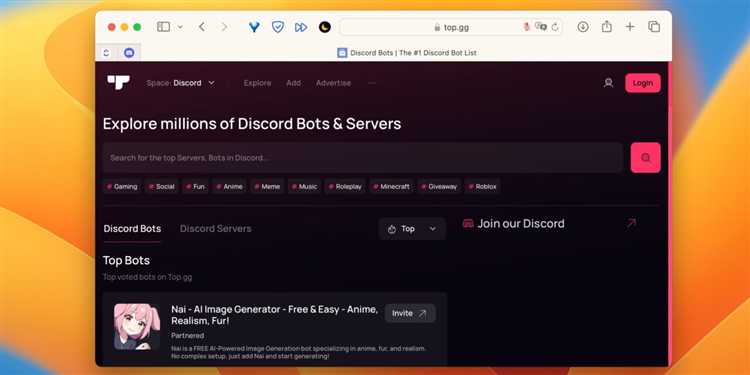Select the Fun tag
This screenshot has width=750, height=375.
(x=195, y=187)
